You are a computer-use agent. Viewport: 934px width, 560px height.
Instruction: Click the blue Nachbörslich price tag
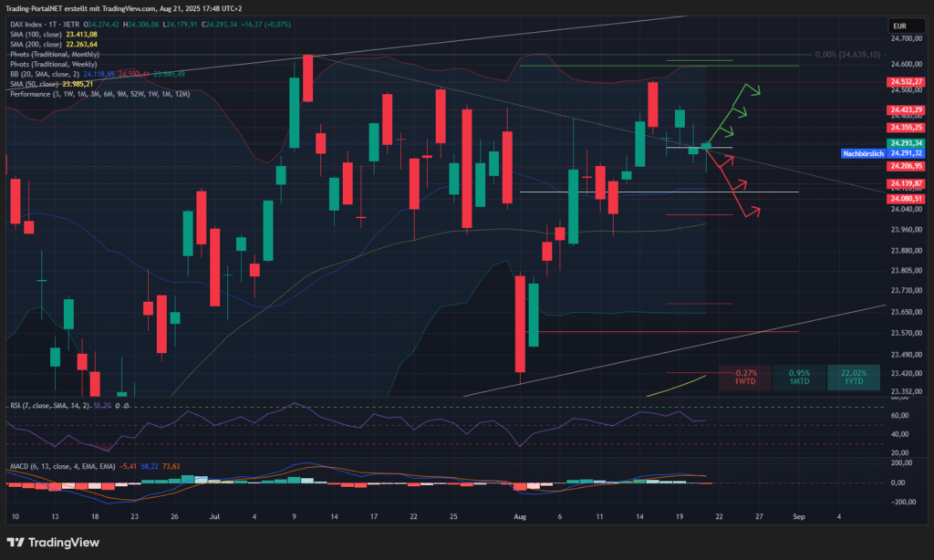coord(859,154)
